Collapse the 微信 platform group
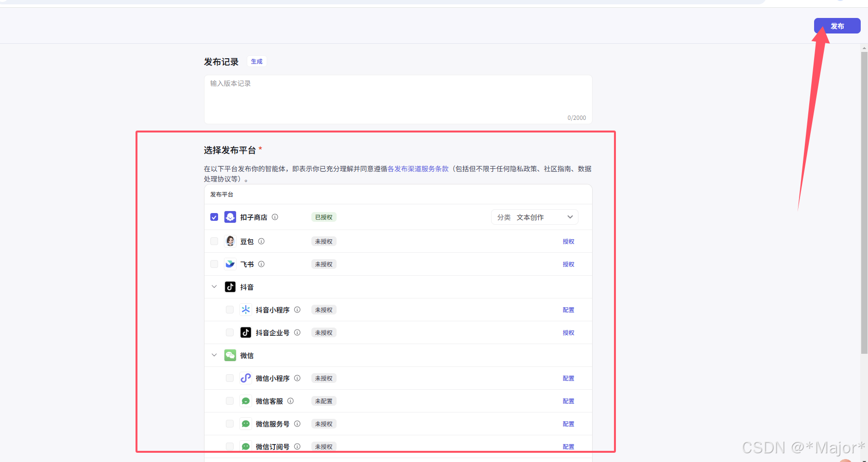 [x=214, y=355]
